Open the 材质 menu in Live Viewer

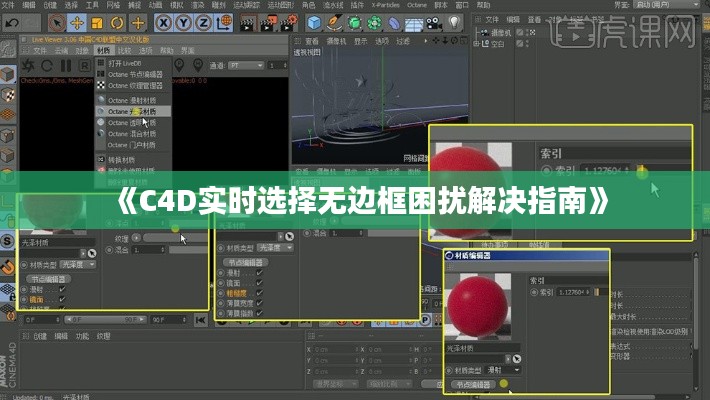click(x=104, y=49)
